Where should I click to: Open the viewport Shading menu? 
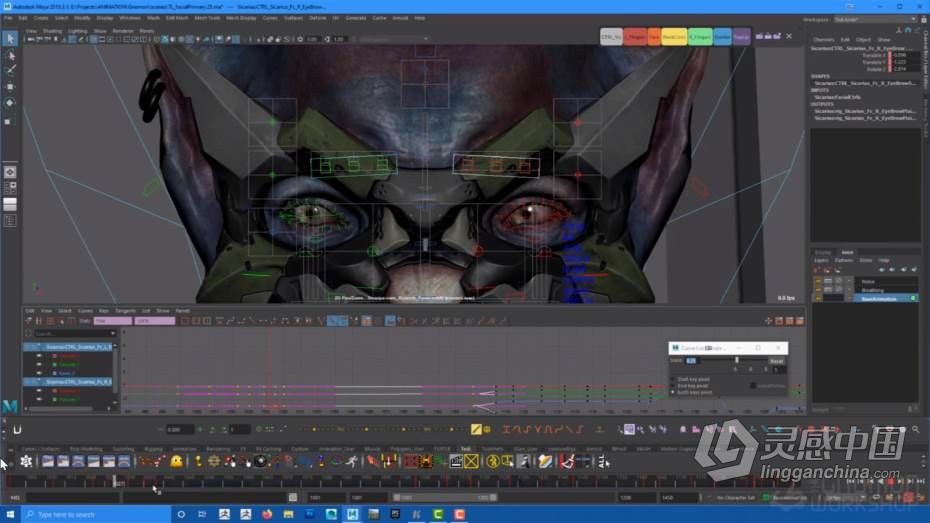[x=52, y=31]
